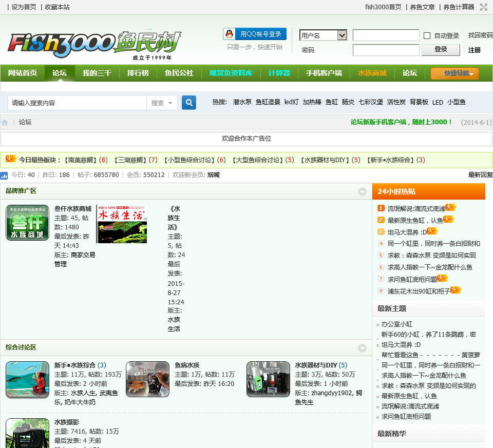
Task: Open the 注册 link
Action: click(474, 50)
